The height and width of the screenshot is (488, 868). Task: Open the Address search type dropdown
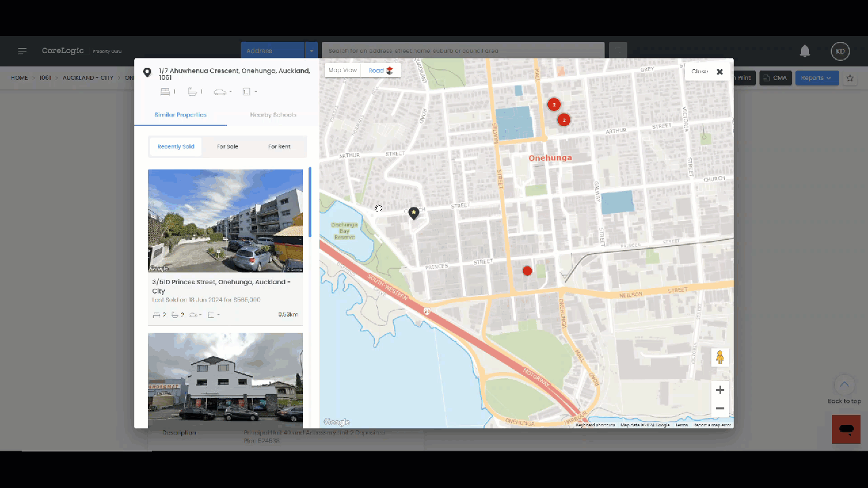point(273,51)
